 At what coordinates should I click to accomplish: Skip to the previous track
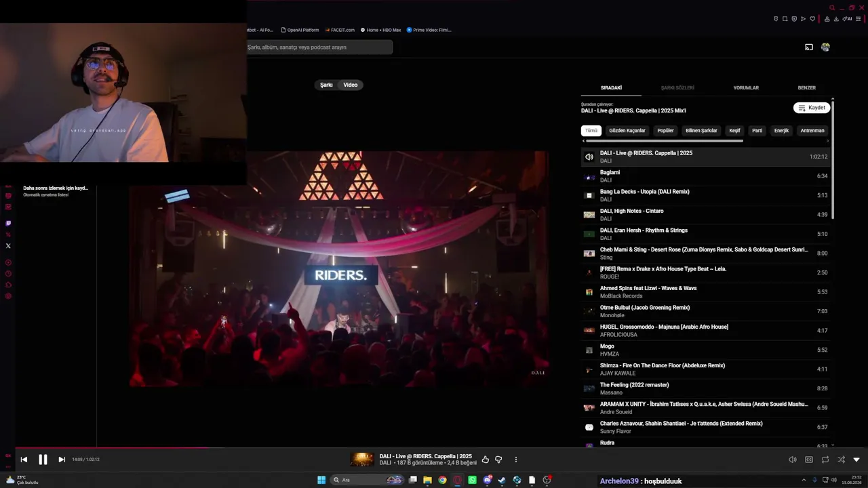(x=24, y=460)
